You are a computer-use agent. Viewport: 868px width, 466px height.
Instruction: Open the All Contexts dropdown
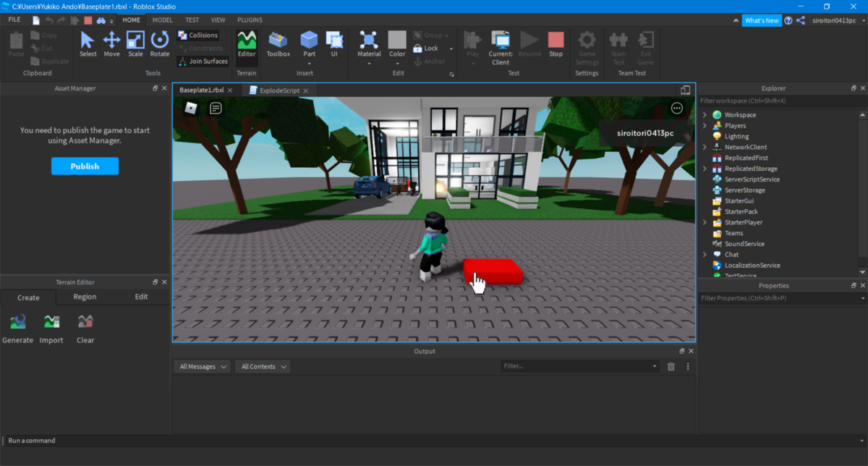pyautogui.click(x=263, y=367)
